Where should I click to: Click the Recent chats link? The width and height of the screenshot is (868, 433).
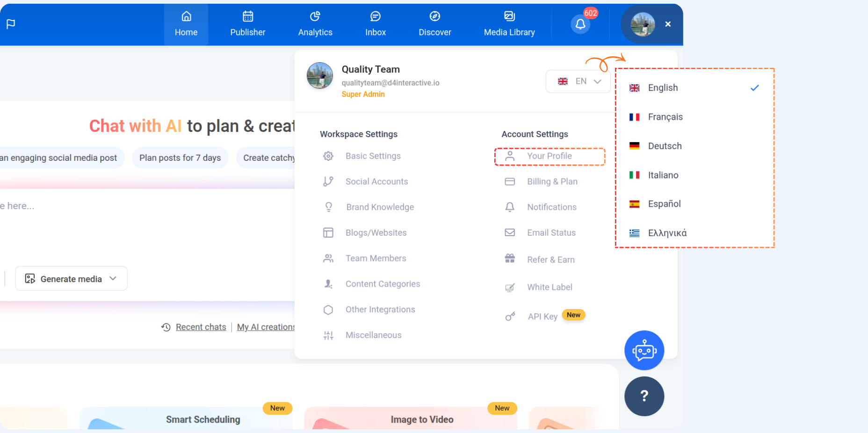[201, 327]
